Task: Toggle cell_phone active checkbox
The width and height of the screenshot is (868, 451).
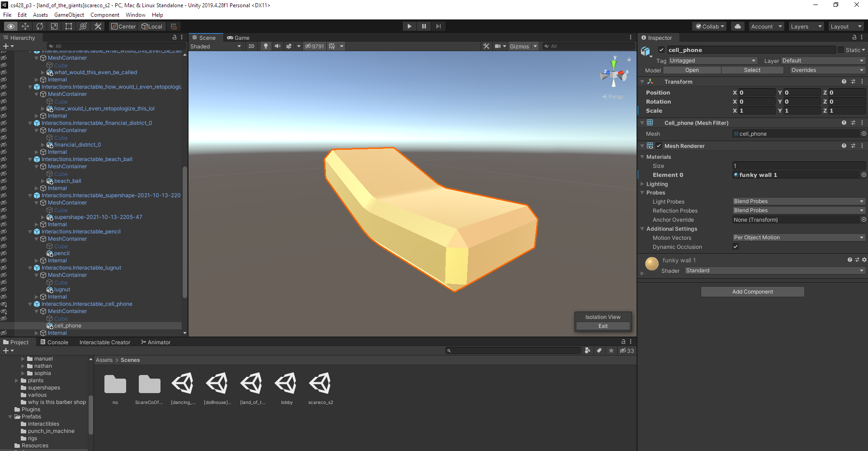Action: point(661,50)
